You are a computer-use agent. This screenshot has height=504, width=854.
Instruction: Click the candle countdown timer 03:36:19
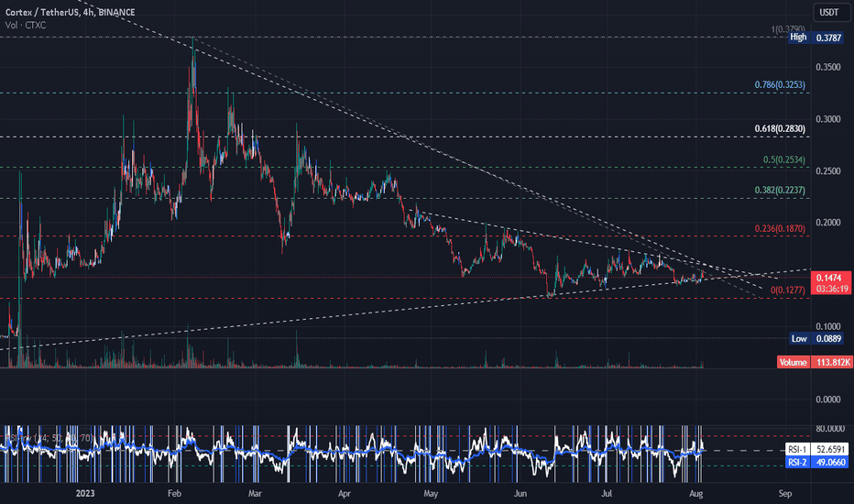coord(831,289)
